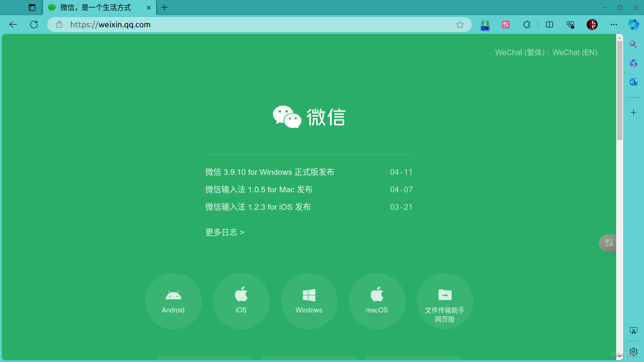Switch to WeChat (繁体) version

click(x=520, y=52)
